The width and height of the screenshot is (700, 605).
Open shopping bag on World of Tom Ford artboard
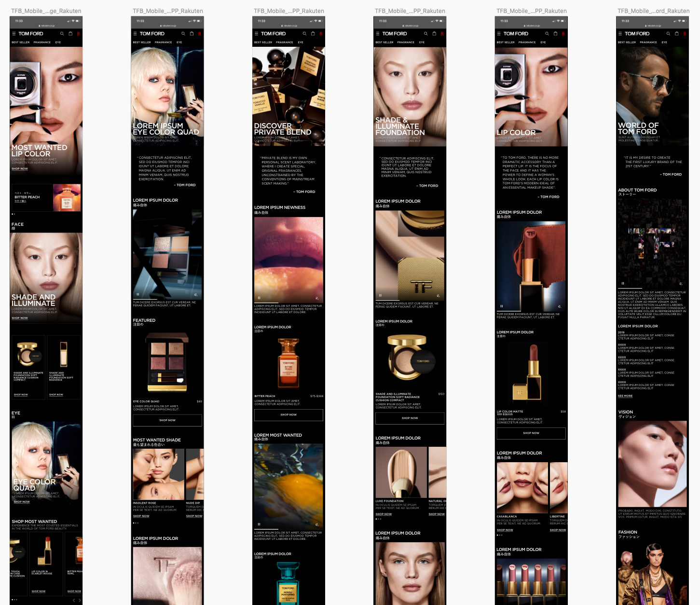tap(676, 34)
